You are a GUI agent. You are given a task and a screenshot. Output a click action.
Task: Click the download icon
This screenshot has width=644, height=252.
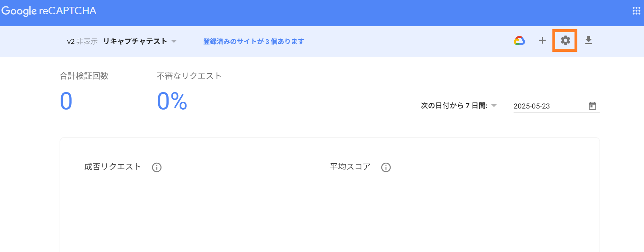click(588, 41)
